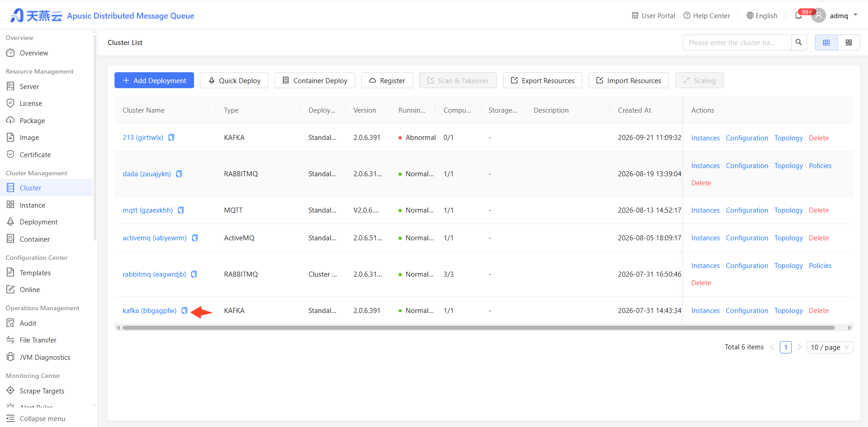868x427 pixels.
Task: Select pagination page 1
Action: pyautogui.click(x=785, y=347)
